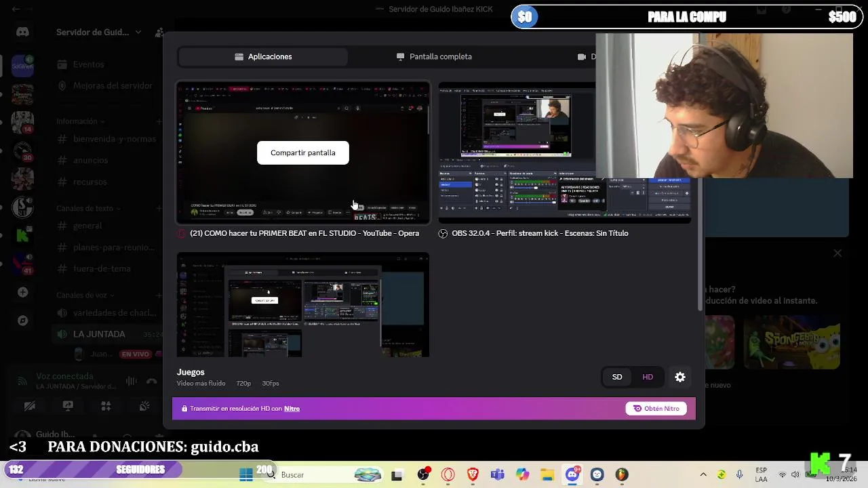Open stream settings gear icon
This screenshot has width=868, height=488.
click(680, 378)
